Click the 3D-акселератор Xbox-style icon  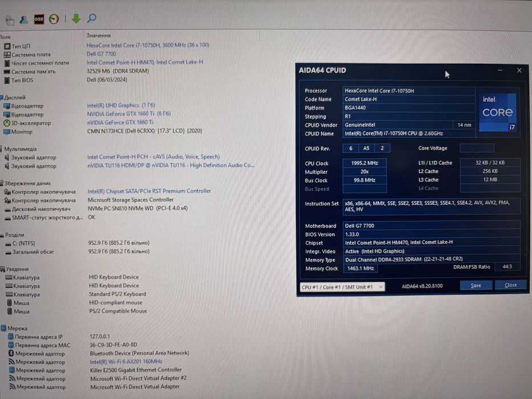(x=6, y=123)
